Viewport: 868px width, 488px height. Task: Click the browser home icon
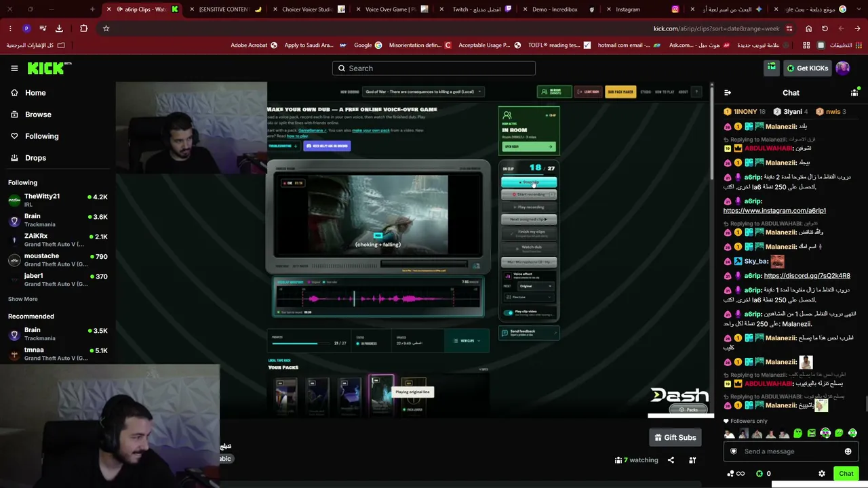[808, 28]
